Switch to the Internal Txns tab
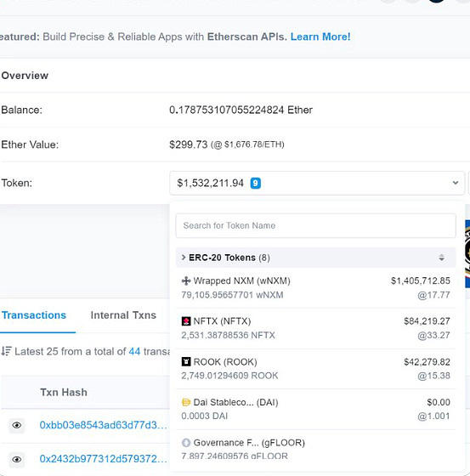Viewport: 470px width, 476px height. click(x=123, y=315)
